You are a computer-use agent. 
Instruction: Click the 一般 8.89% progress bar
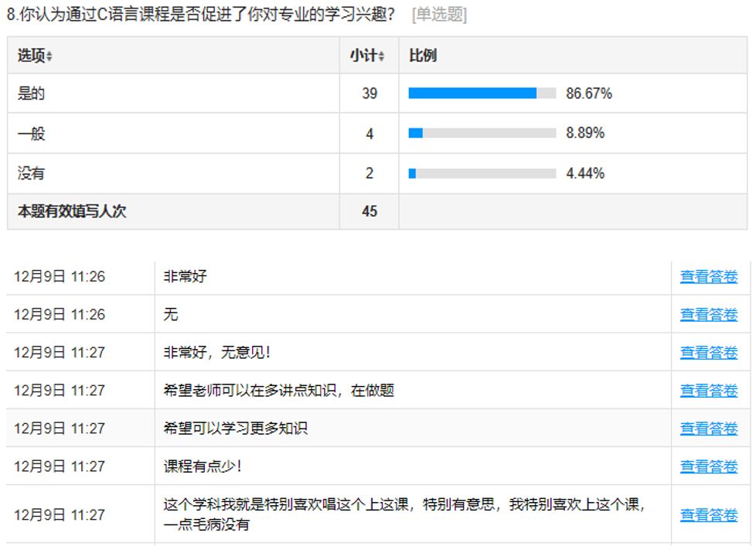click(482, 133)
